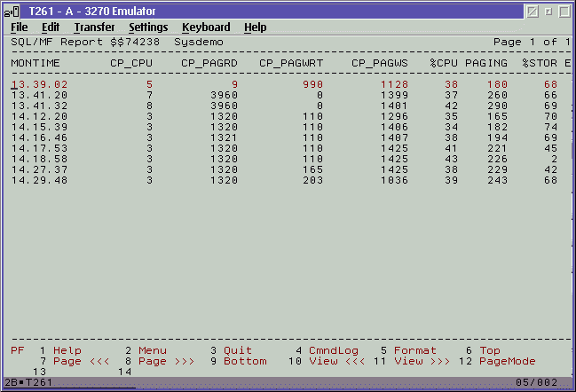Click the PF 14 key number
576x392 pixels.
124,372
